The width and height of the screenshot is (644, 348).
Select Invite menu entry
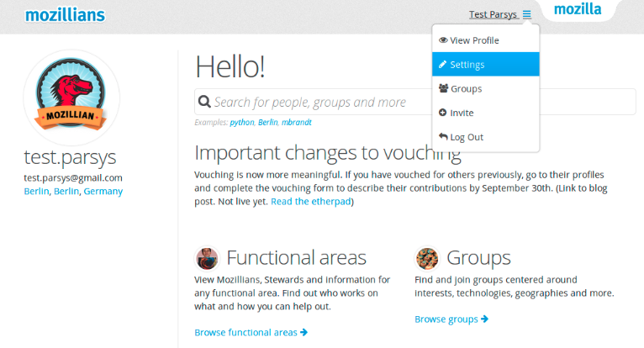tap(485, 113)
